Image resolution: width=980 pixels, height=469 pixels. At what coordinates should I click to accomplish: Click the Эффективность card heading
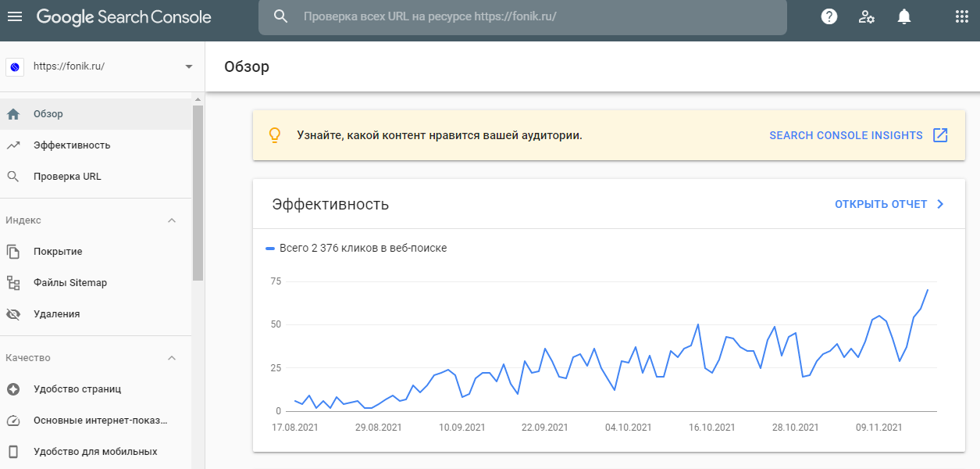pyautogui.click(x=330, y=204)
